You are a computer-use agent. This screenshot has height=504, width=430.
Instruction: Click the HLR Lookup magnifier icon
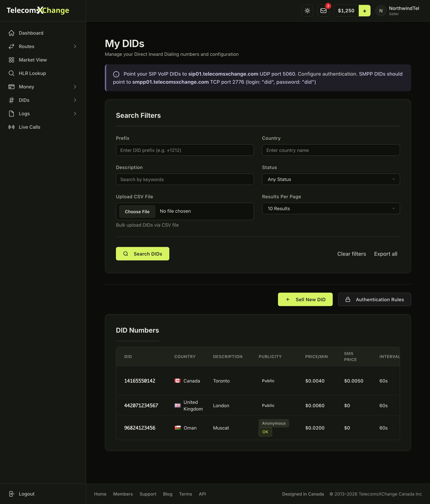click(11, 73)
